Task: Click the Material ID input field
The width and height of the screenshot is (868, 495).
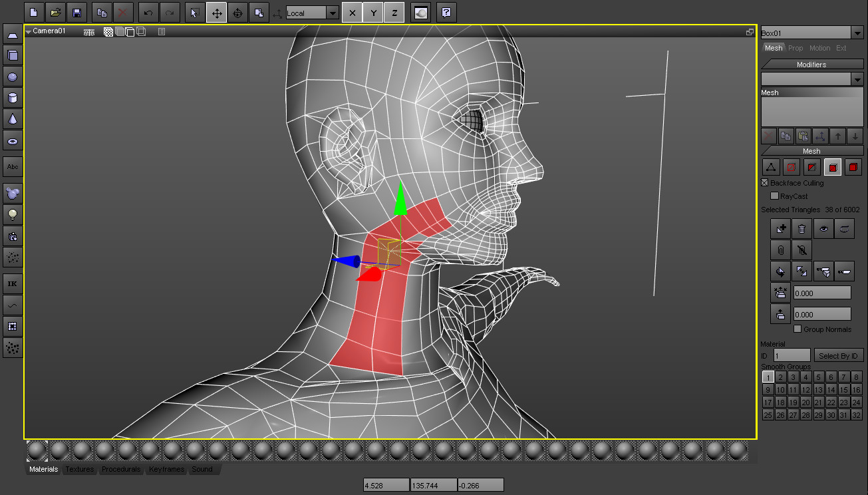Action: (792, 356)
